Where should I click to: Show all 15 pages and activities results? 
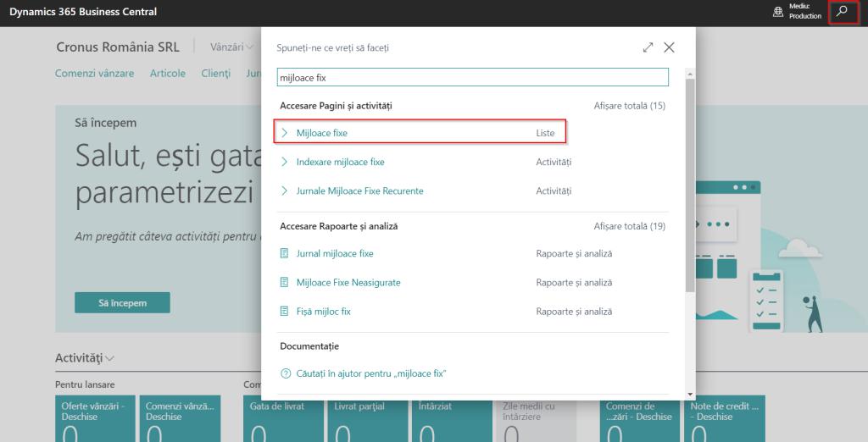629,106
